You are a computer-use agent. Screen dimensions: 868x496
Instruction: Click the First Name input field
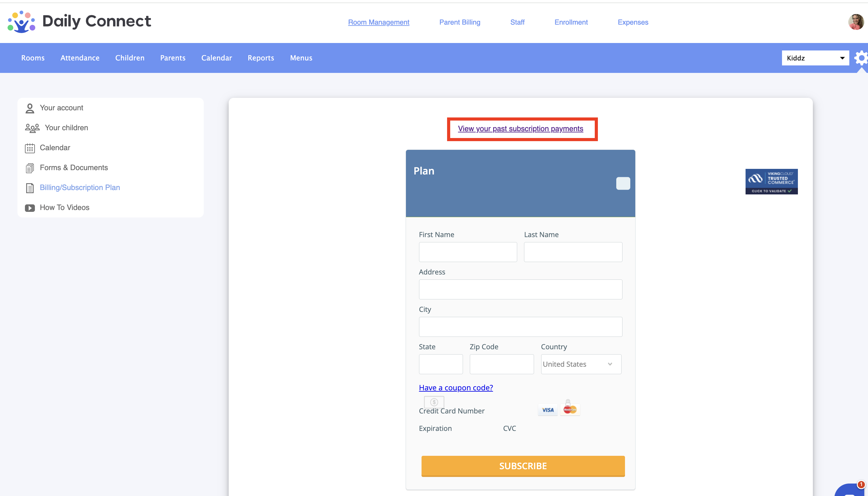tap(468, 252)
